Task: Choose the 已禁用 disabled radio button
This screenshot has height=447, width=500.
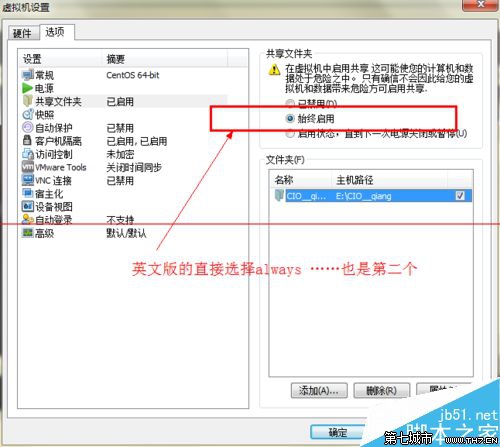Action: [x=290, y=104]
